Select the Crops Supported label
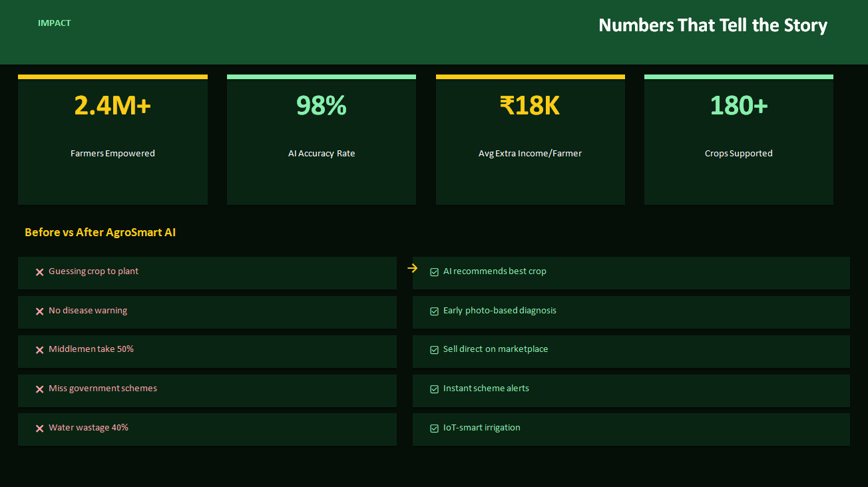 (x=739, y=154)
